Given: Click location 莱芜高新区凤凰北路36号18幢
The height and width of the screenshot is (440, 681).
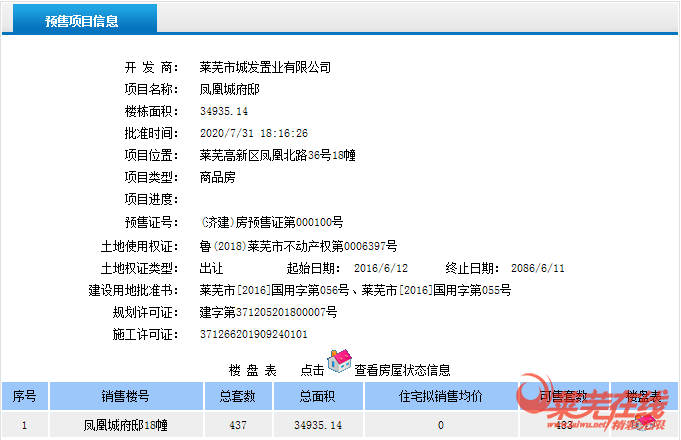Looking at the screenshot, I should 278,155.
